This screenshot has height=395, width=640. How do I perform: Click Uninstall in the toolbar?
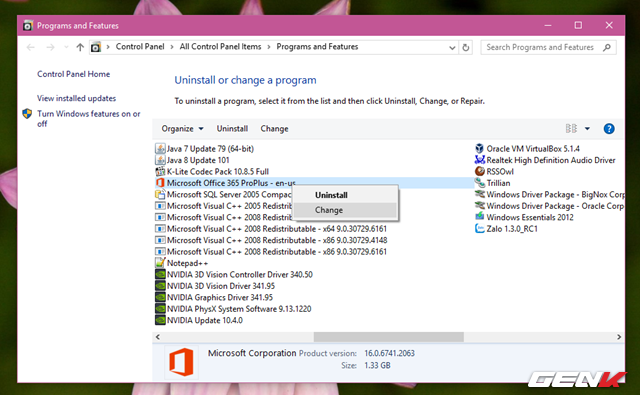point(232,129)
